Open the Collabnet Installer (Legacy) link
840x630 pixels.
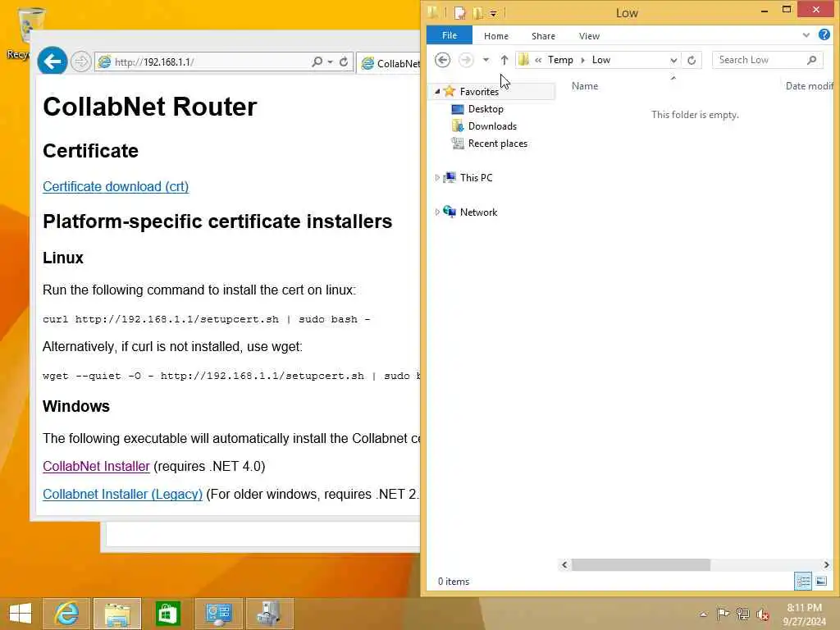pos(123,494)
